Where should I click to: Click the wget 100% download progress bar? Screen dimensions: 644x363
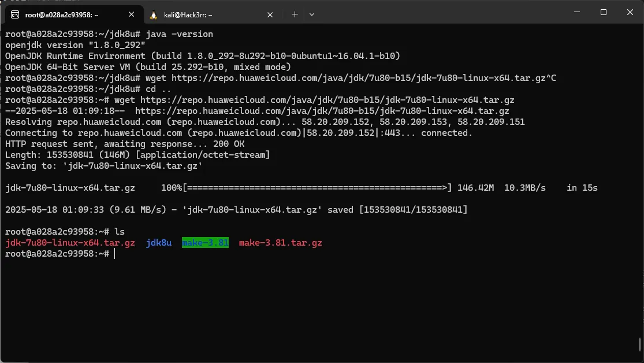pyautogui.click(x=317, y=188)
